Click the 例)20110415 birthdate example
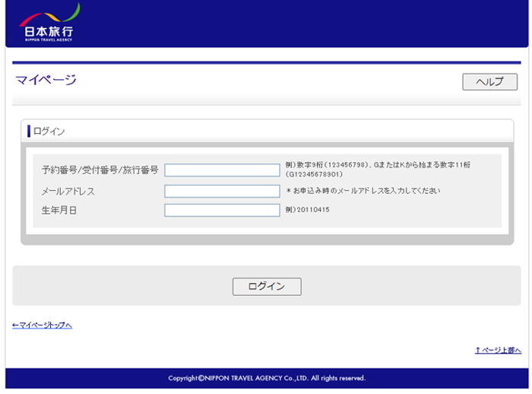 click(x=308, y=209)
